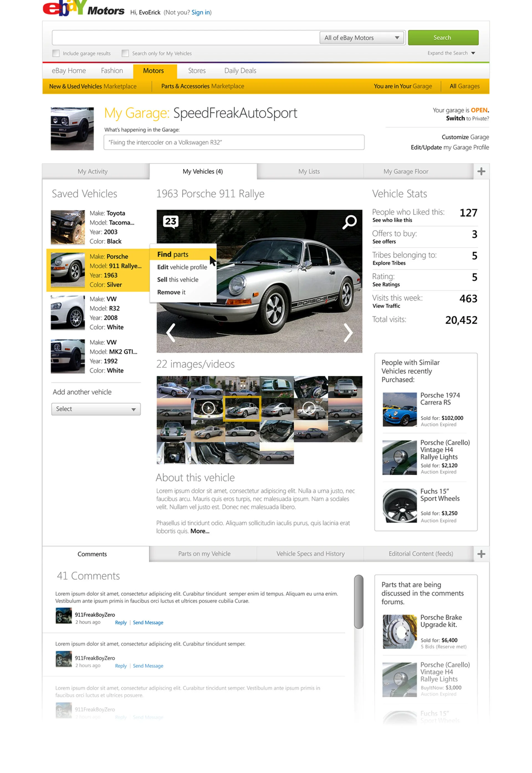Choose Edit vehicle profile menu entry
This screenshot has width=532, height=773.
pyautogui.click(x=183, y=267)
